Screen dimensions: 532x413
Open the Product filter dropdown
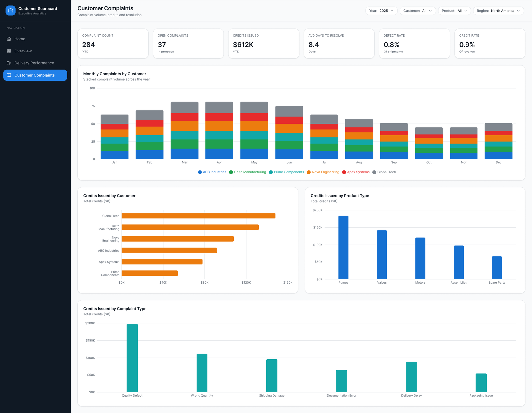click(455, 11)
